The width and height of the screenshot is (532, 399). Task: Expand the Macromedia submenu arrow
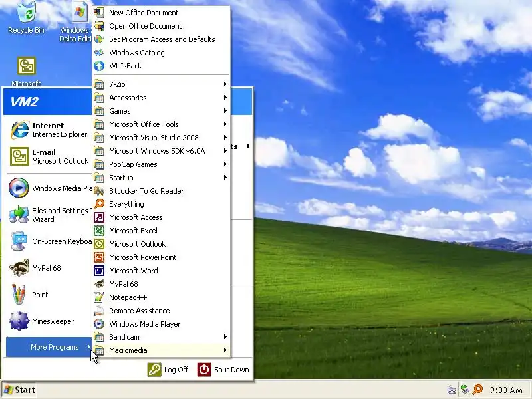coord(225,350)
